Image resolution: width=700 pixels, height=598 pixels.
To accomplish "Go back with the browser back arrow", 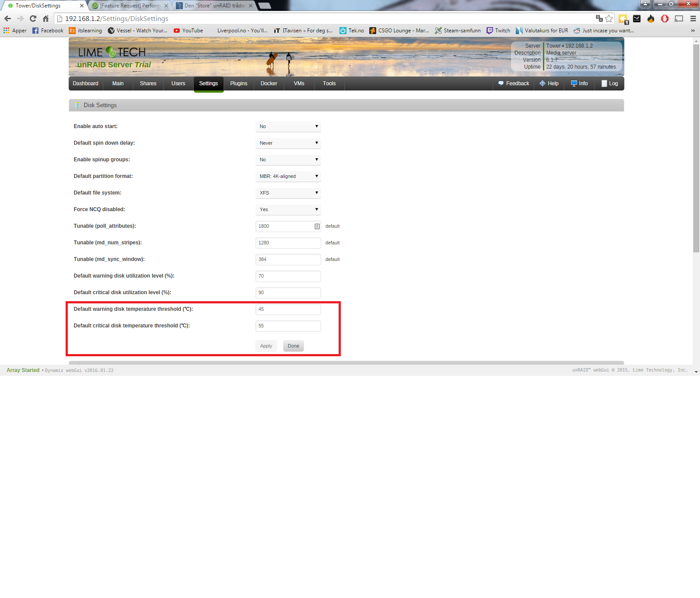I will pos(7,18).
